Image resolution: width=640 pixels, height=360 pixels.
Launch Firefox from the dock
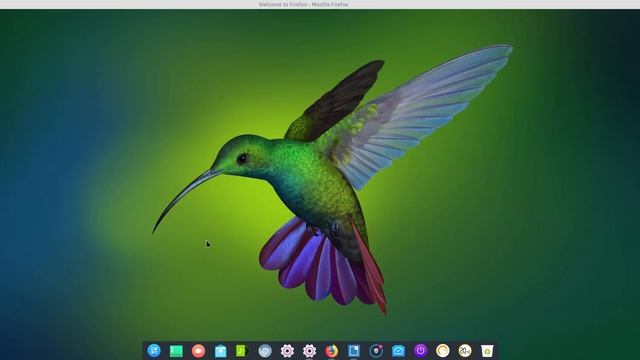click(331, 351)
